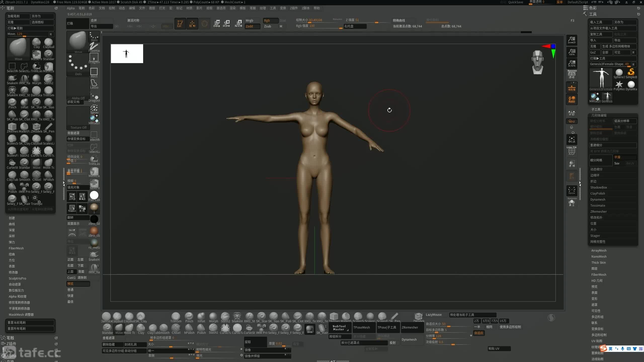Viewport: 644px width, 362px height.
Task: Toggle transparency (透明) mode
Action: tap(572, 164)
